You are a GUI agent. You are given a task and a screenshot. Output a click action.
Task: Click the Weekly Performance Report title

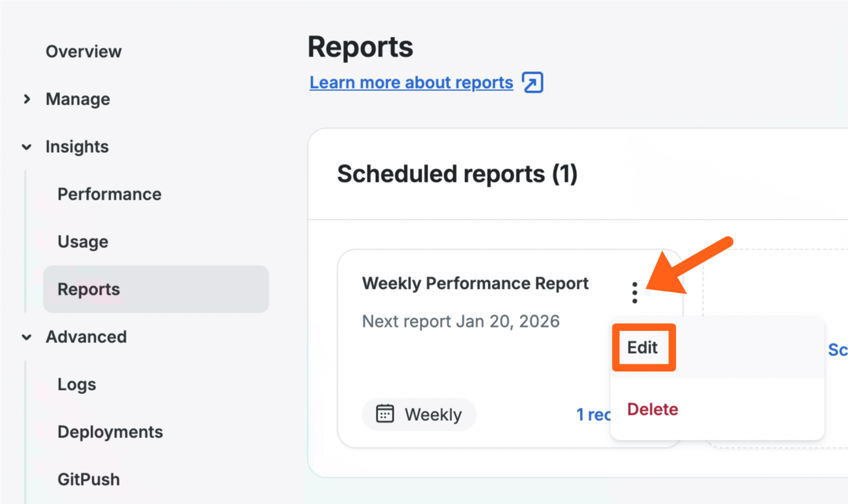click(x=475, y=283)
